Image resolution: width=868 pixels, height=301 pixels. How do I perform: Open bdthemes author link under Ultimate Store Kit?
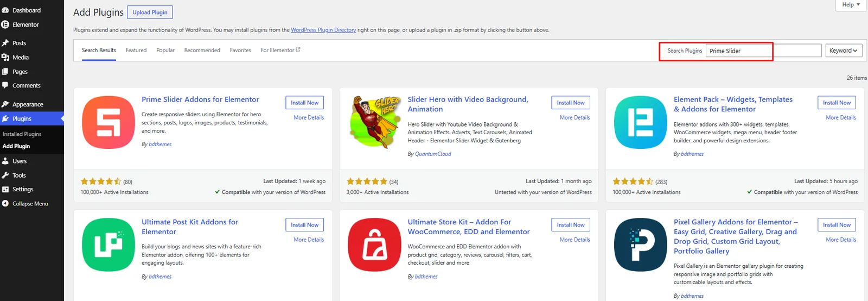(x=426, y=277)
